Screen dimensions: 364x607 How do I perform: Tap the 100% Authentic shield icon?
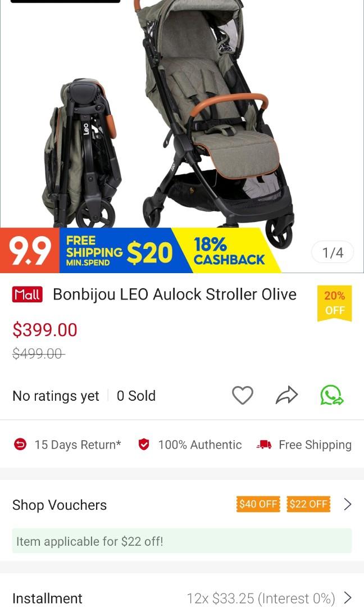144,445
